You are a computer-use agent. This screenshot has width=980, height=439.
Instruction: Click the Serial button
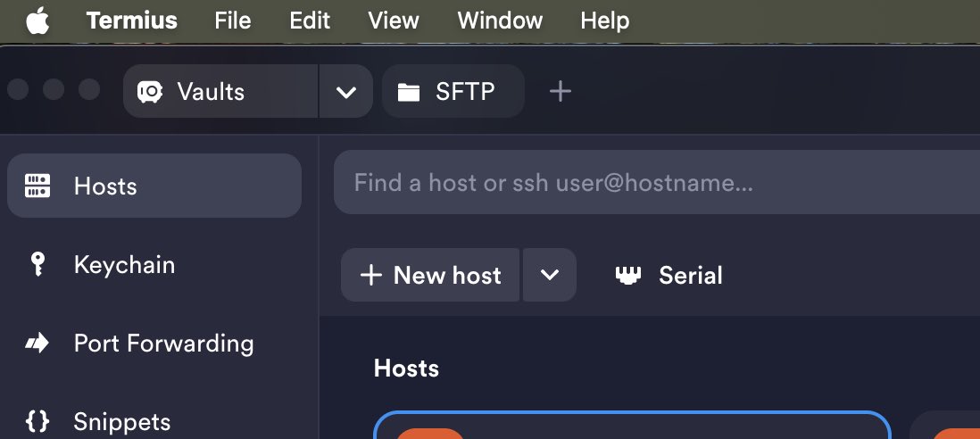coord(669,276)
